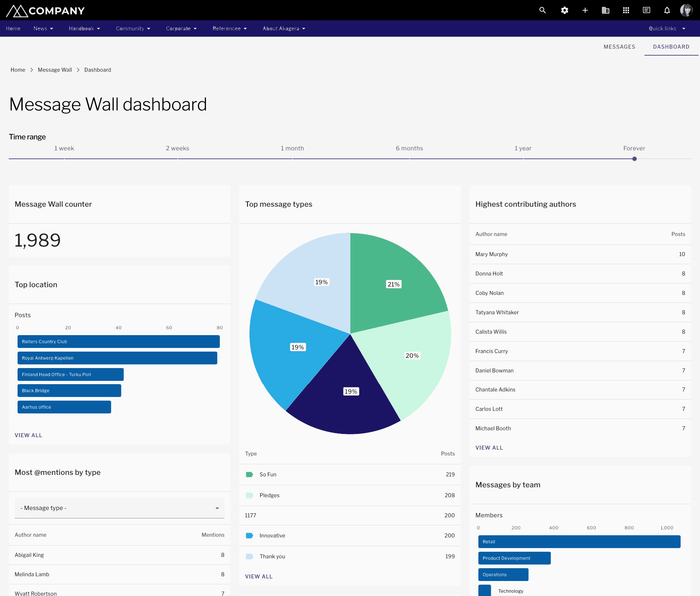Select the 6 months time range option

click(409, 148)
